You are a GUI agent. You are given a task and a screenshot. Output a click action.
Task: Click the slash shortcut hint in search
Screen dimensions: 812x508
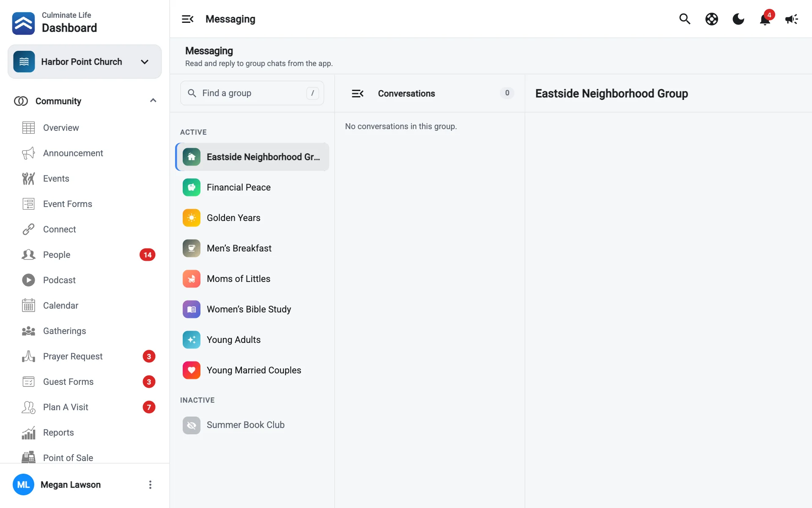pyautogui.click(x=313, y=93)
